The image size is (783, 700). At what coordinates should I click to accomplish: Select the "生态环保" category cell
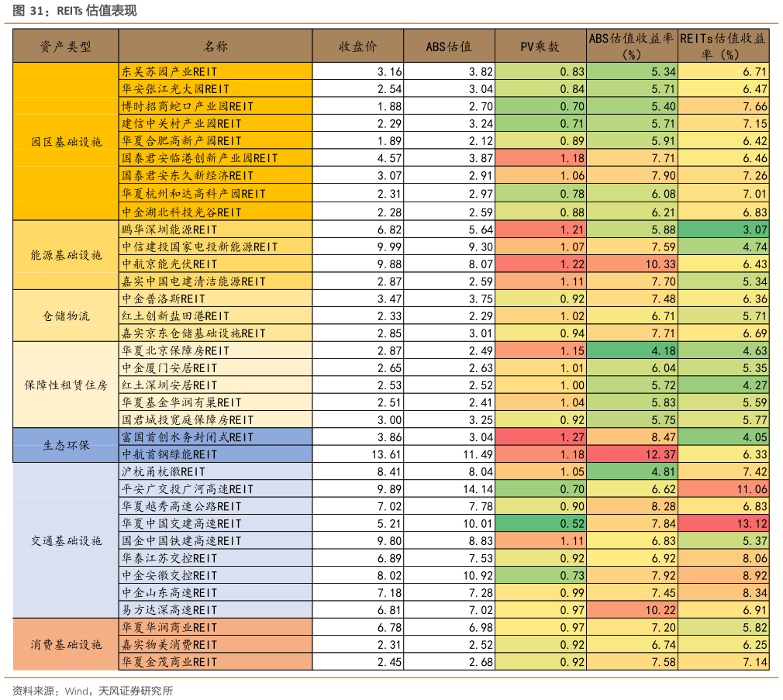(x=66, y=446)
